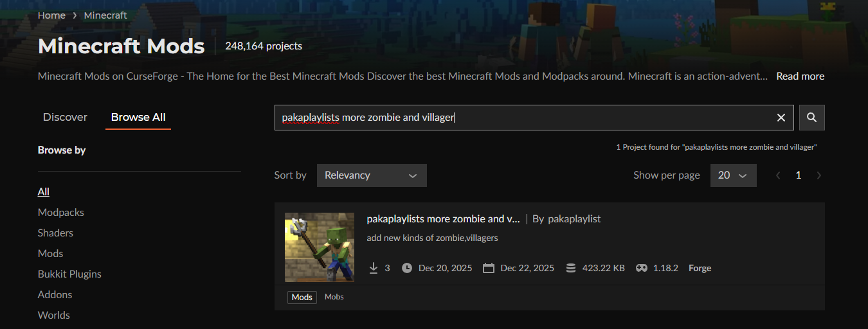Go to the next results page arrow
868x329 pixels.
point(818,175)
